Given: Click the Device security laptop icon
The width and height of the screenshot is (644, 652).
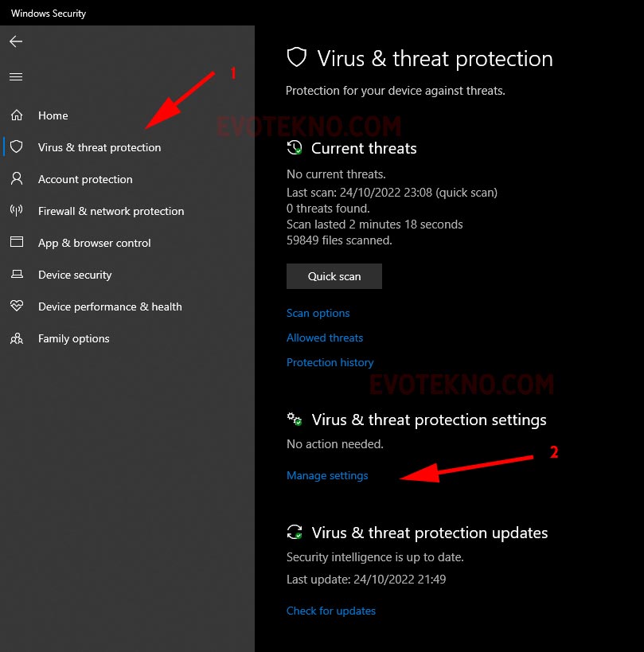Looking at the screenshot, I should pos(16,275).
